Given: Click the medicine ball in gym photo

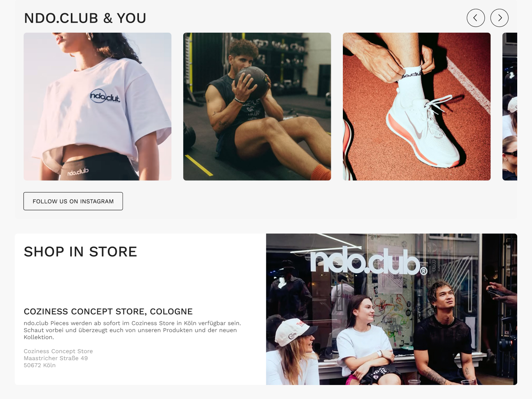Looking at the screenshot, I should click(251, 78).
